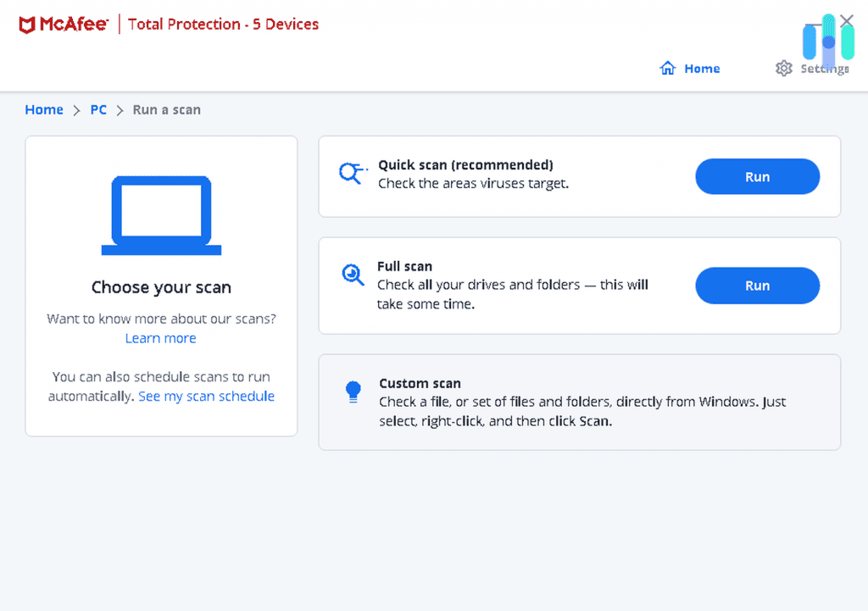868x611 pixels.
Task: Click the Full scan magnifier icon
Action: [352, 275]
